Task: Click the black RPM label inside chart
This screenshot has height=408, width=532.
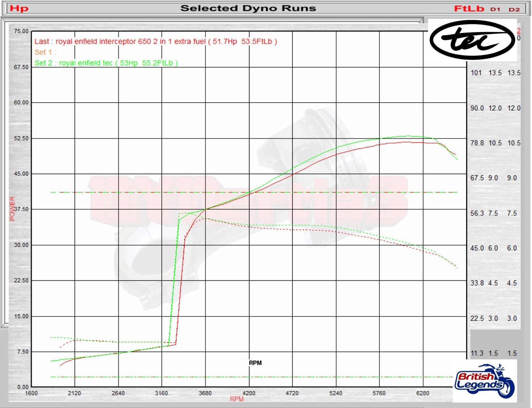Action: click(255, 363)
